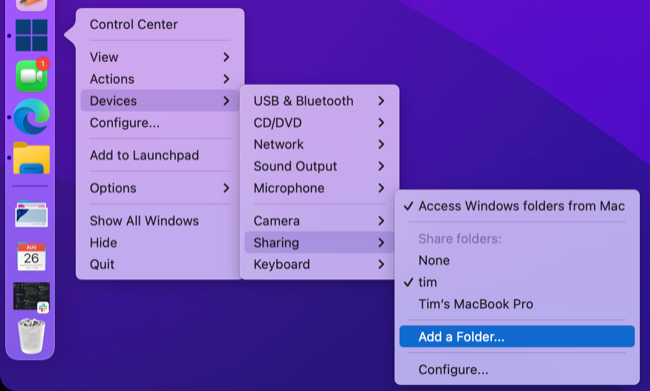Click chevron arrow beside Sound Output
This screenshot has height=391, width=650.
pyautogui.click(x=381, y=166)
